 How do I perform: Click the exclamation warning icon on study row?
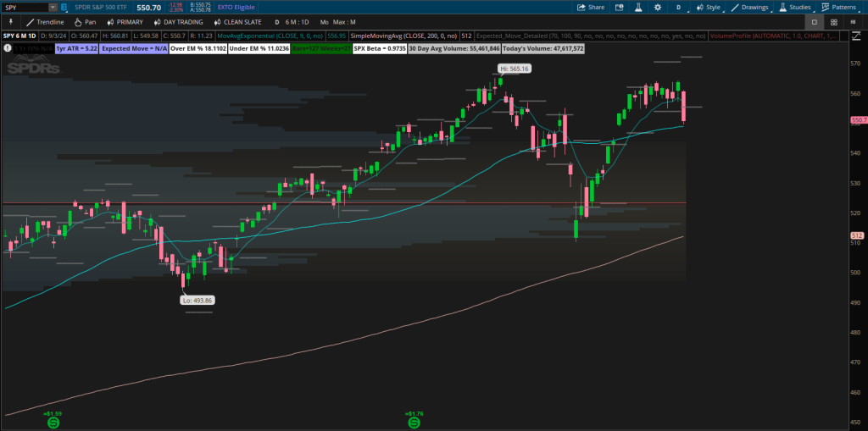click(x=7, y=48)
